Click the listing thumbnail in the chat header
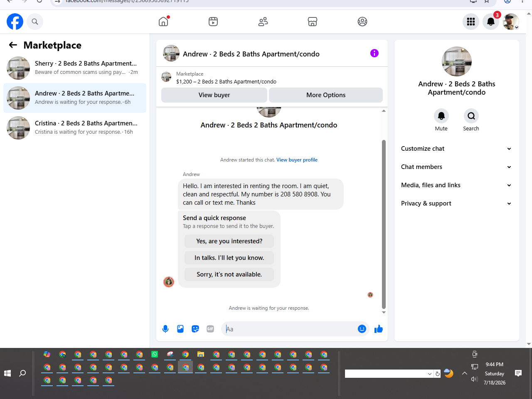Image resolution: width=532 pixels, height=399 pixels. tap(171, 53)
